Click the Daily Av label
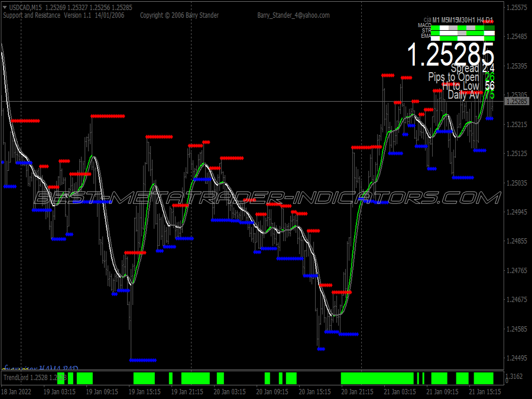The height and width of the screenshot is (399, 532). pyautogui.click(x=463, y=95)
